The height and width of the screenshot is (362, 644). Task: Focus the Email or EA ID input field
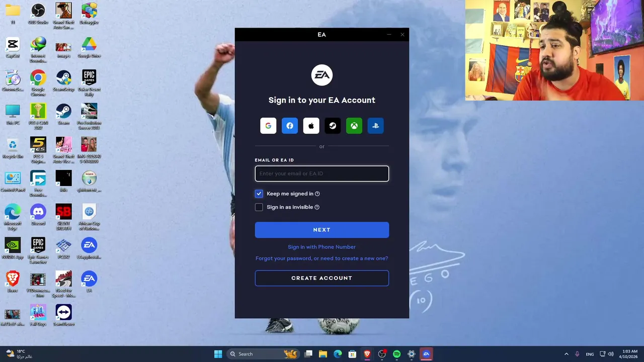tap(322, 173)
